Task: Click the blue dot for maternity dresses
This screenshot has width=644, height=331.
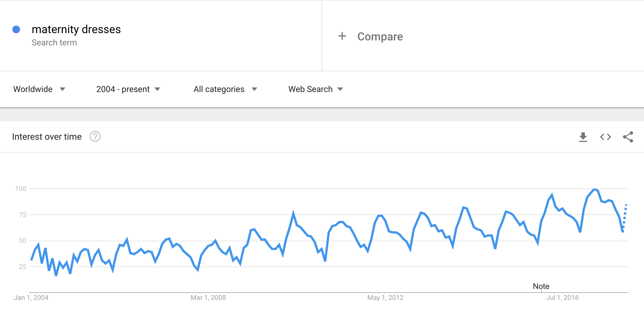Action: pos(16,29)
